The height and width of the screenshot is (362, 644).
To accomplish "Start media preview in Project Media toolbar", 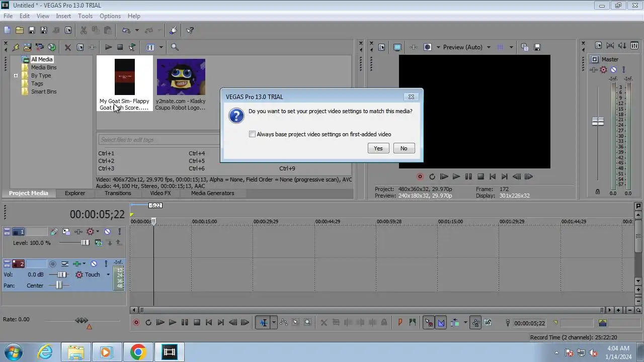I will click(x=108, y=47).
